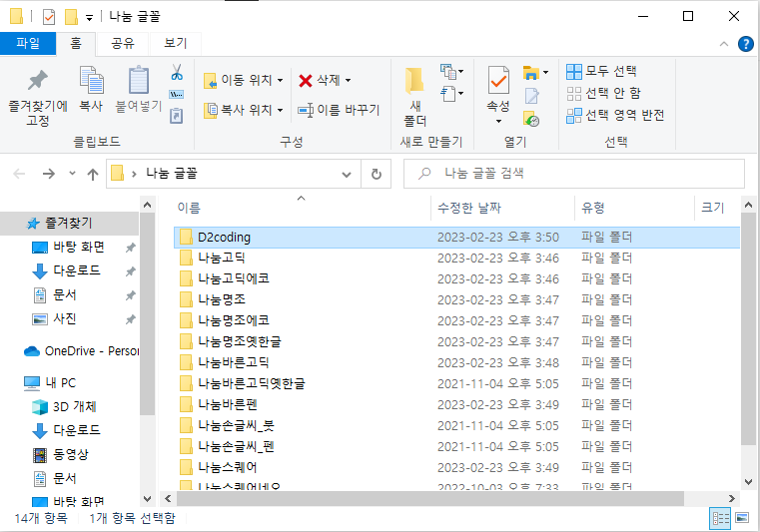
Task: Select 사진 under Quick access
Action: coord(54,318)
